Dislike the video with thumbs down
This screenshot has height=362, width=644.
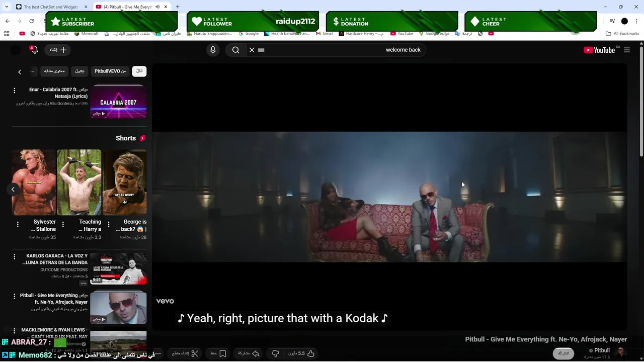(x=275, y=353)
